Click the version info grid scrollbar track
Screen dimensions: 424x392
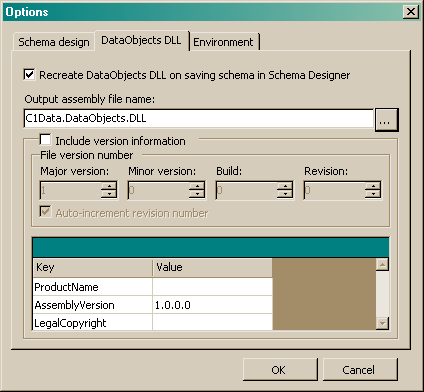click(x=382, y=294)
